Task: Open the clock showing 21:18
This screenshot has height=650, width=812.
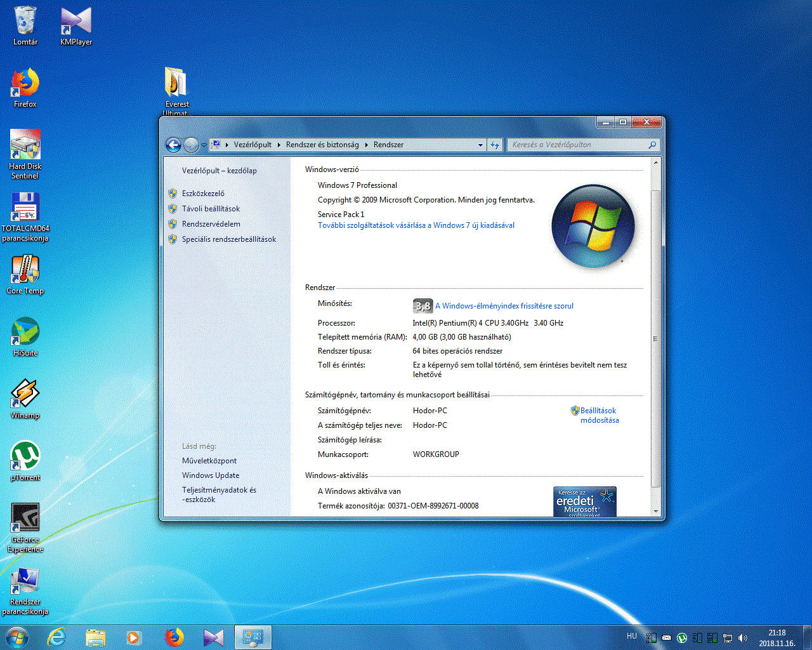Action: pyautogui.click(x=776, y=638)
